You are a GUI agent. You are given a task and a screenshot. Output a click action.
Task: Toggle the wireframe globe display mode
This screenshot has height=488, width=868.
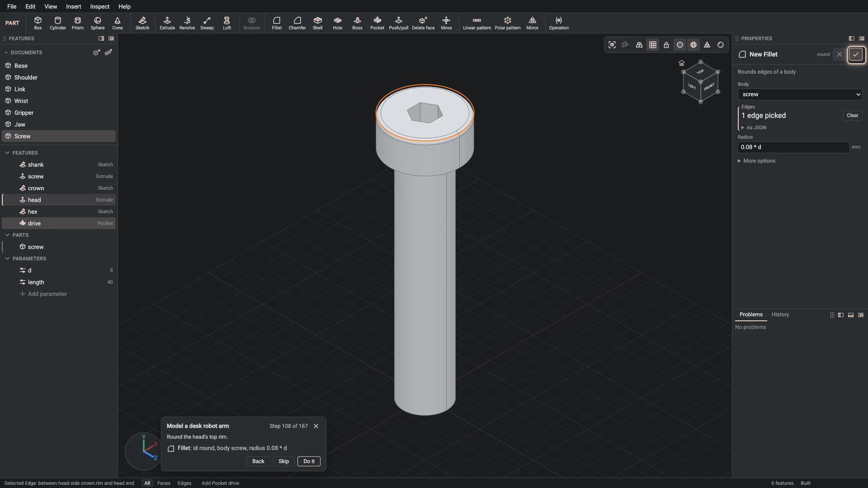(x=693, y=45)
